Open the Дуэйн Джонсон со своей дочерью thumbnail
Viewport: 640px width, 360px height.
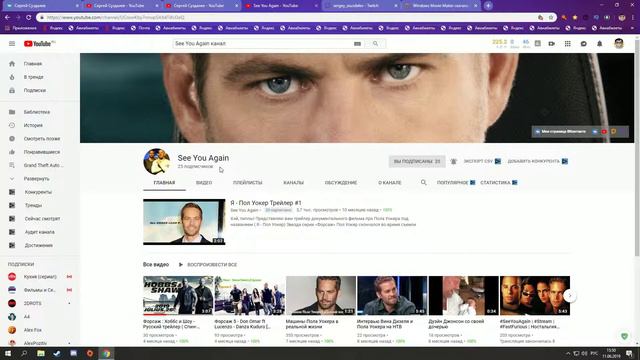click(x=464, y=296)
